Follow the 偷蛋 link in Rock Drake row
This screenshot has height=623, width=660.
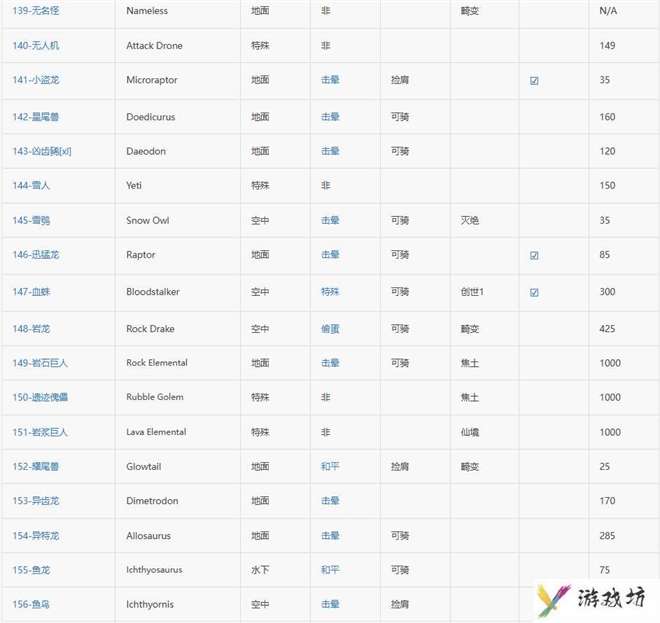click(x=330, y=329)
